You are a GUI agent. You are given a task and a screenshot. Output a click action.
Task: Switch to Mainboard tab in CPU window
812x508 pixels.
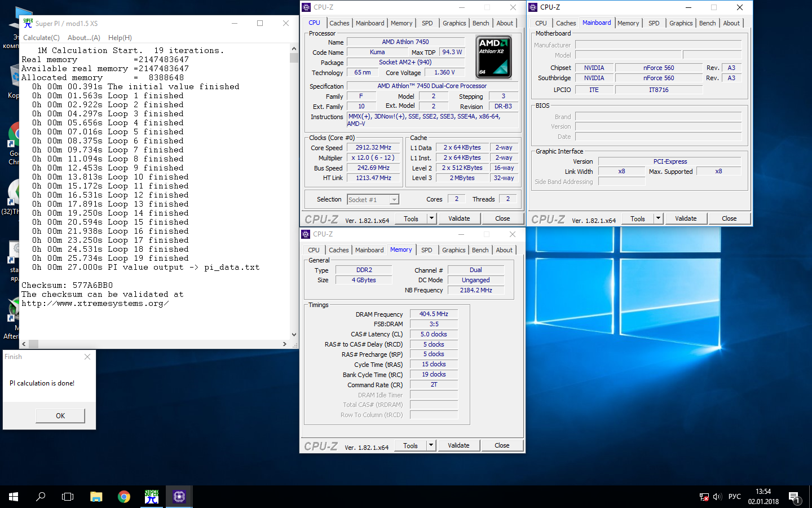click(x=370, y=23)
